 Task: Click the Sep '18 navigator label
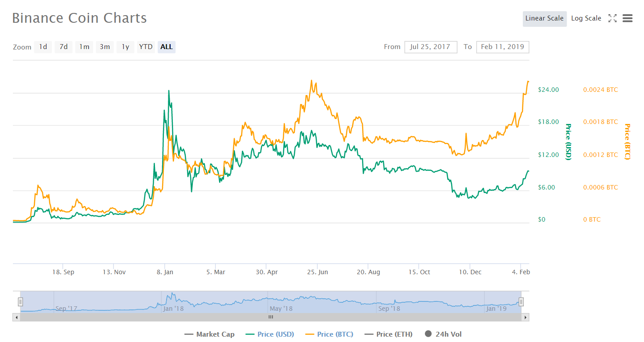coord(389,308)
